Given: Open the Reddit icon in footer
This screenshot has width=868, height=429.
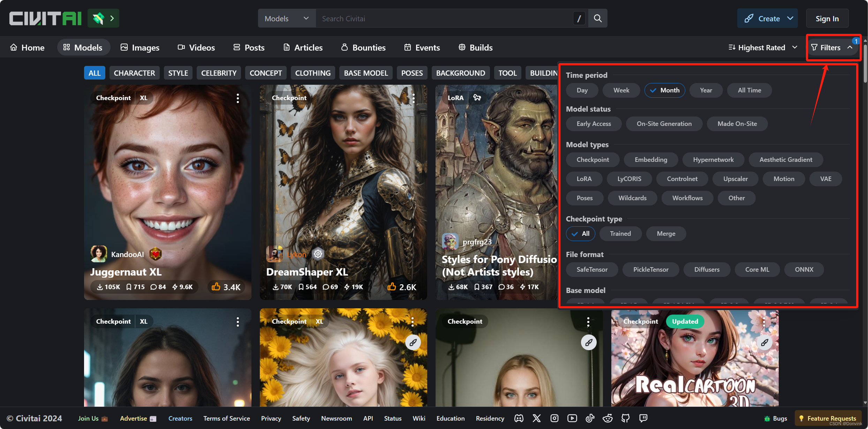Looking at the screenshot, I should (608, 418).
